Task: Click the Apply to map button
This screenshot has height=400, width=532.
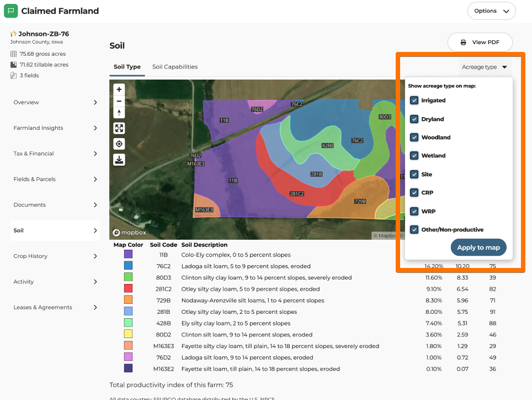Action: 478,248
